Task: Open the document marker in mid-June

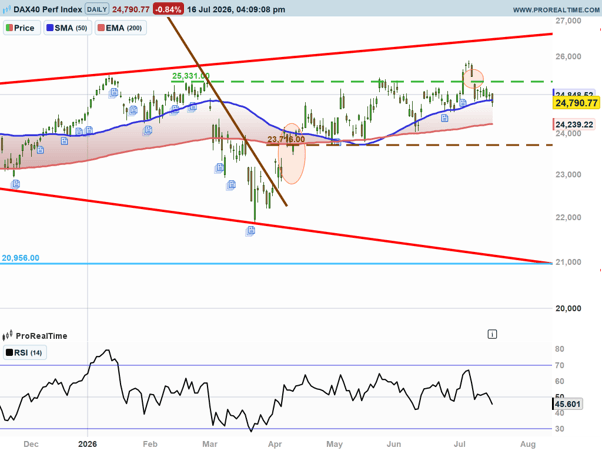Action: (444, 118)
